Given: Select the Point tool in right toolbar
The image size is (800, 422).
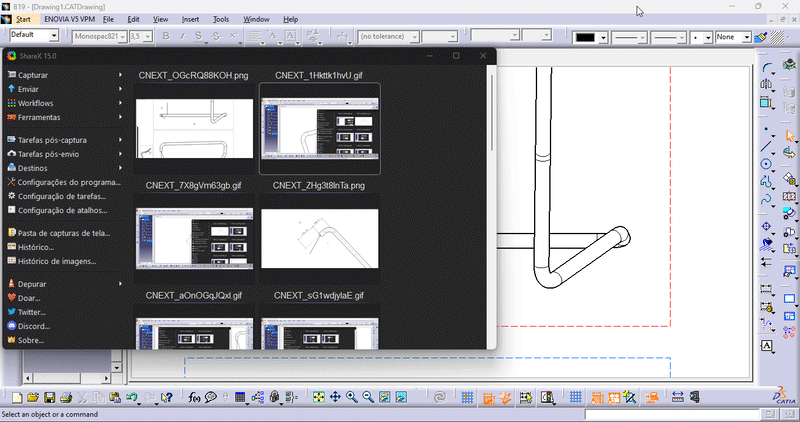Looking at the screenshot, I should click(766, 131).
